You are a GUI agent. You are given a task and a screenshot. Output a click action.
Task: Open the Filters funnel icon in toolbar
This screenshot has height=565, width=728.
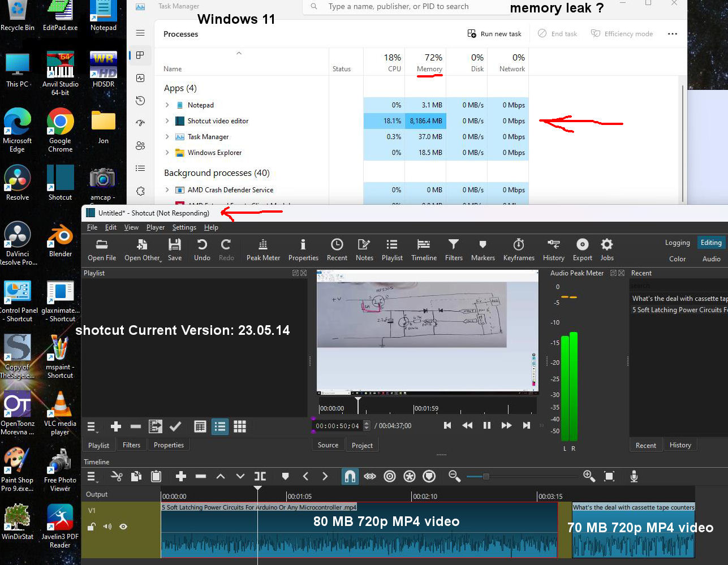(x=454, y=249)
